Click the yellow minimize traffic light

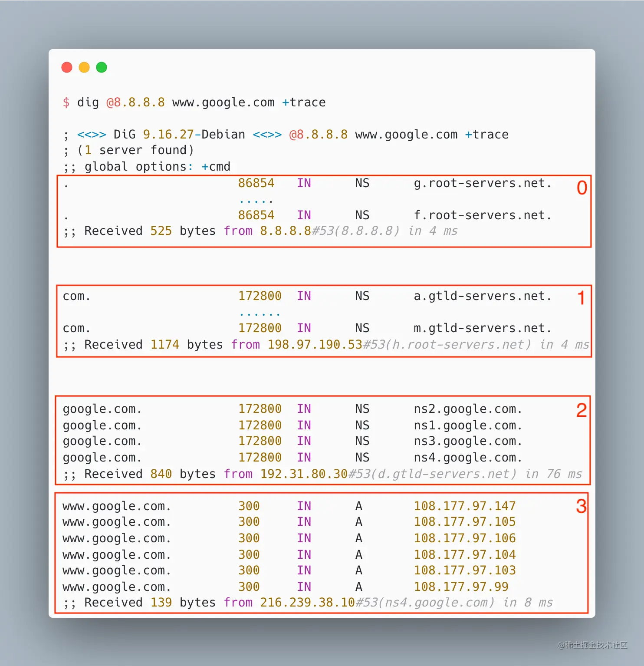pos(84,67)
